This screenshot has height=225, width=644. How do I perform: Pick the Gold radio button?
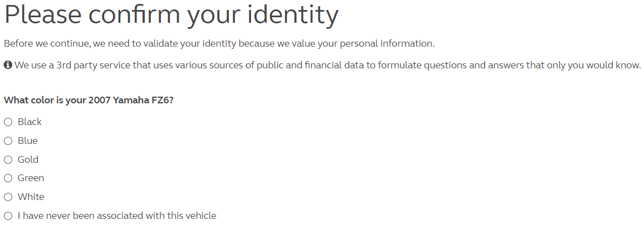pyautogui.click(x=8, y=160)
